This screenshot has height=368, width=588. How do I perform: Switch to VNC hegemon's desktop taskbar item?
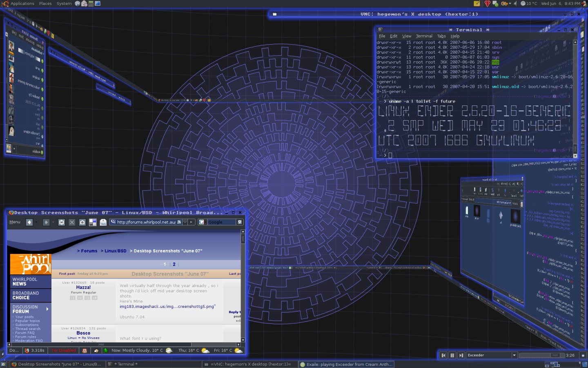(251, 364)
